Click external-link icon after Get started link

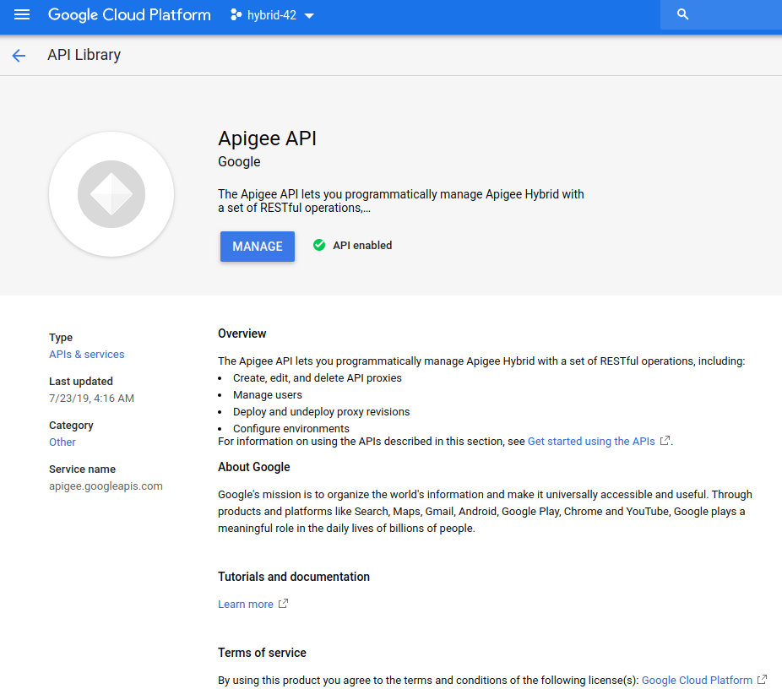(x=665, y=441)
